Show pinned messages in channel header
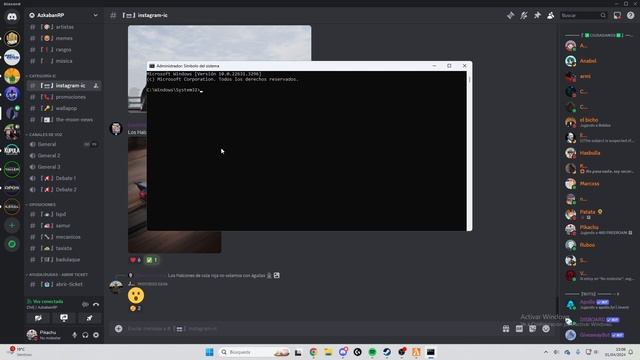Image resolution: width=640 pixels, height=360 pixels. (x=537, y=16)
